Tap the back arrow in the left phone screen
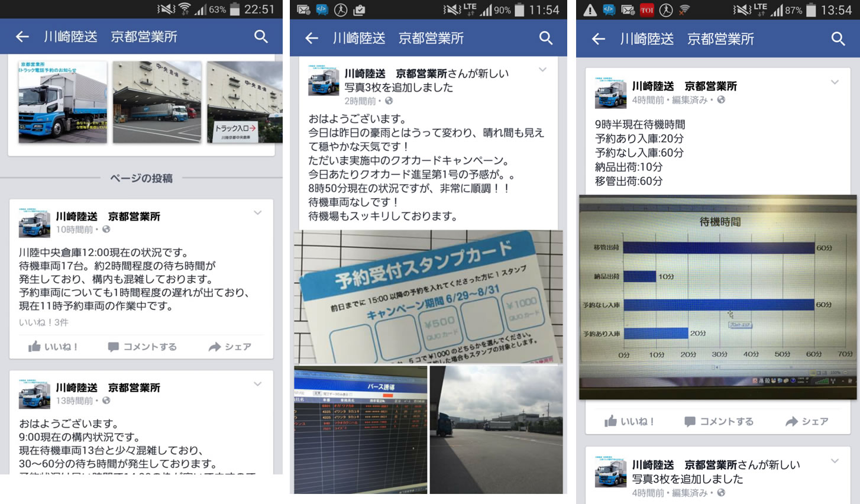 point(22,37)
